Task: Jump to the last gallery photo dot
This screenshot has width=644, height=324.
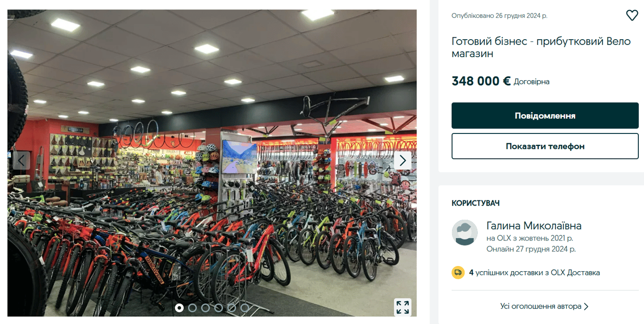Action: [x=245, y=308]
